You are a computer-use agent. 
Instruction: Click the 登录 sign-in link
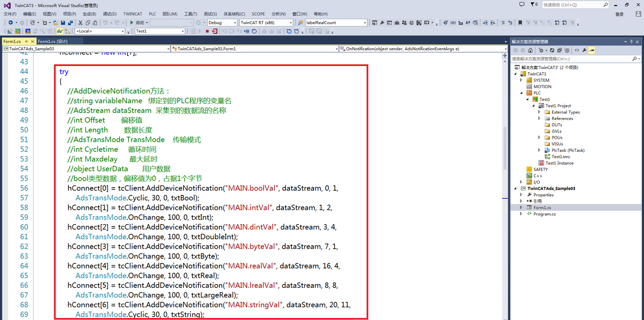tap(619, 14)
